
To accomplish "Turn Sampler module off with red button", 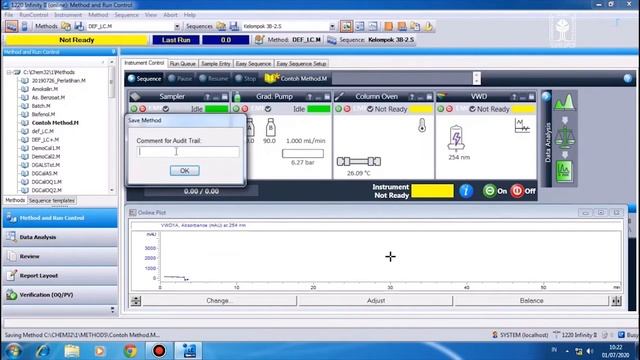I will [x=142, y=109].
